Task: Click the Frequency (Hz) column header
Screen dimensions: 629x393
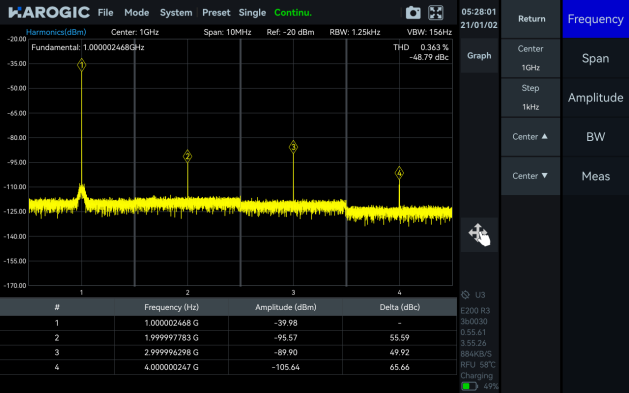Action: pyautogui.click(x=171, y=307)
